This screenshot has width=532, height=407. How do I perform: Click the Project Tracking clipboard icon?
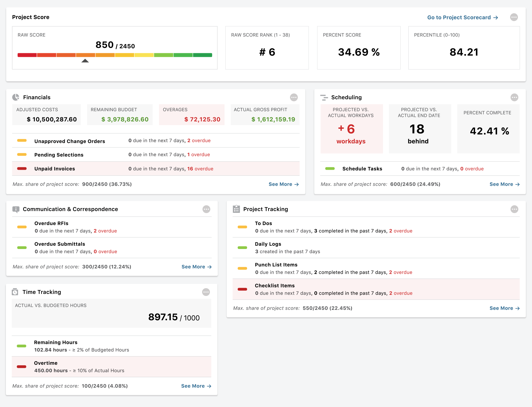pyautogui.click(x=236, y=209)
